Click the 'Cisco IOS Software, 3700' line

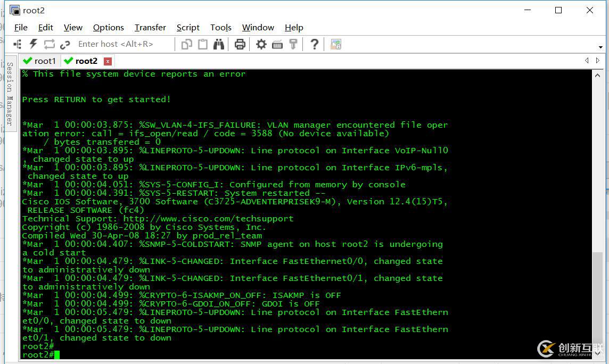235,201
